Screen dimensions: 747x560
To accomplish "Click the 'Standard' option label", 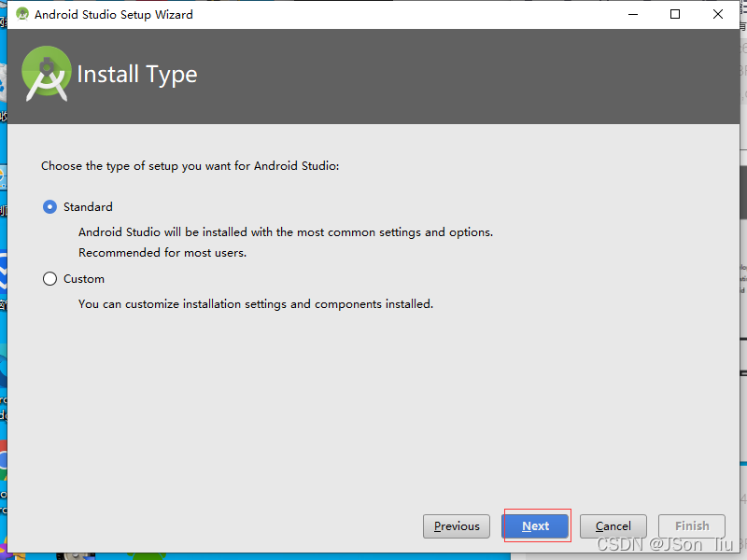I will tap(88, 207).
